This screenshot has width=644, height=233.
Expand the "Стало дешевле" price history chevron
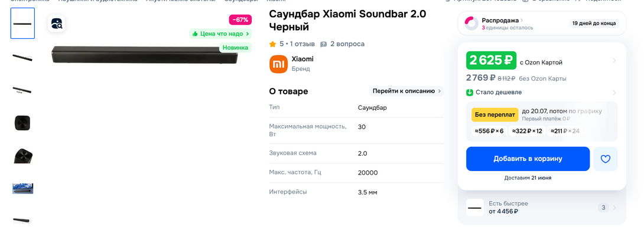click(614, 92)
